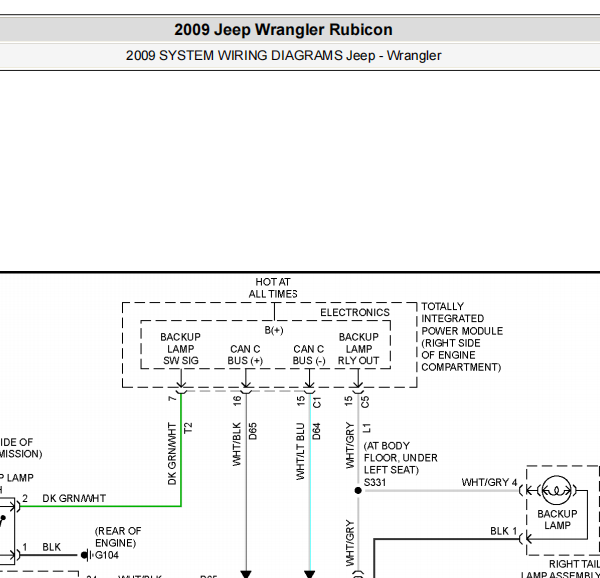Image resolution: width=600 pixels, height=578 pixels.
Task: Click 'CAN C BUS (+)' label
Action: (x=245, y=355)
